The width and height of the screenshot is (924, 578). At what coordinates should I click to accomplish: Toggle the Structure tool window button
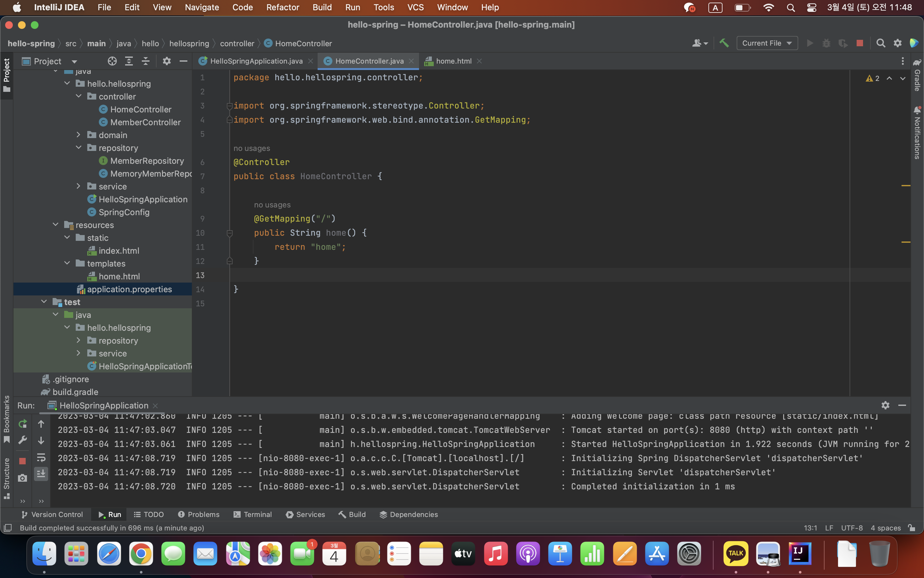point(6,478)
